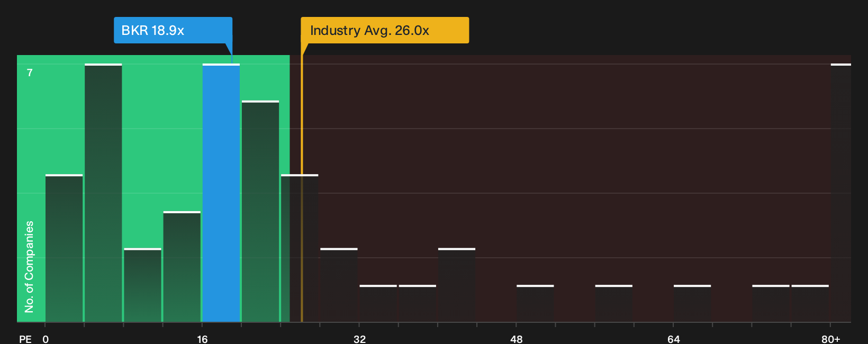Click the 'No. of Companies' axis label
The width and height of the screenshot is (868, 344).
click(29, 266)
